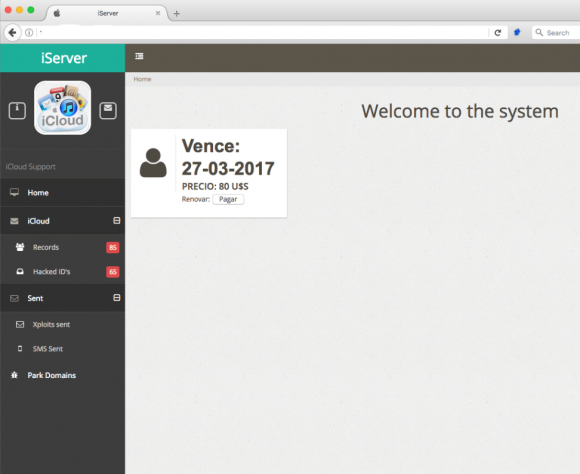Open SMS Sent page
The height and width of the screenshot is (474, 580).
pos(63,349)
